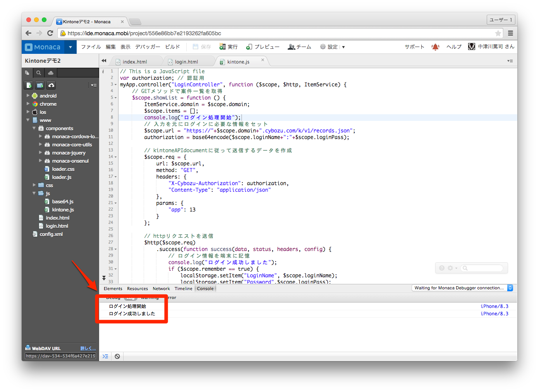Switch to the login.html tab
Viewport: 539px width, 392px height.
tap(186, 62)
